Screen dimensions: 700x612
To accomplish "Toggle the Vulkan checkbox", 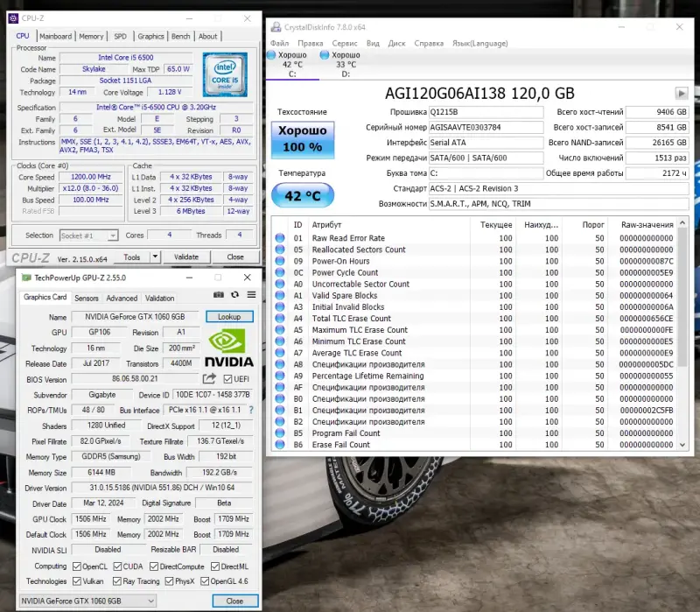I will pos(77,581).
